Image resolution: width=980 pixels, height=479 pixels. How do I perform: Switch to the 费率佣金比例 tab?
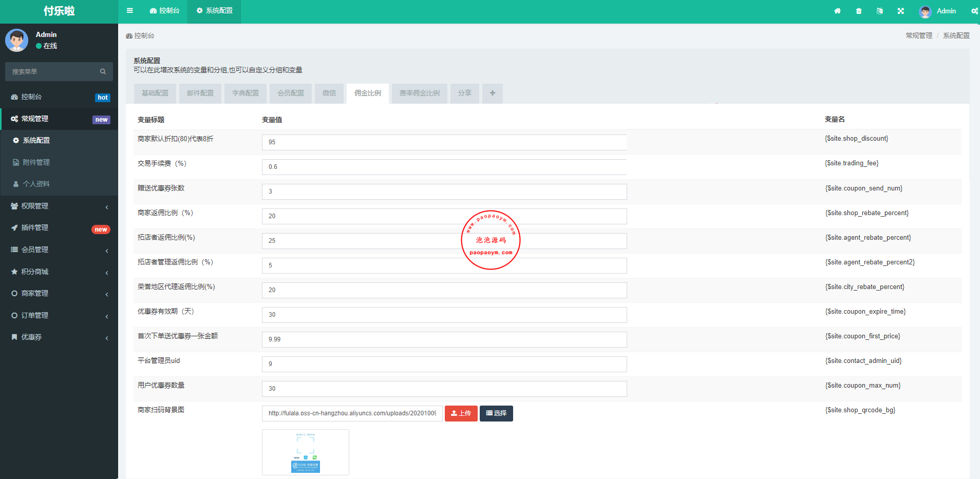coord(420,93)
